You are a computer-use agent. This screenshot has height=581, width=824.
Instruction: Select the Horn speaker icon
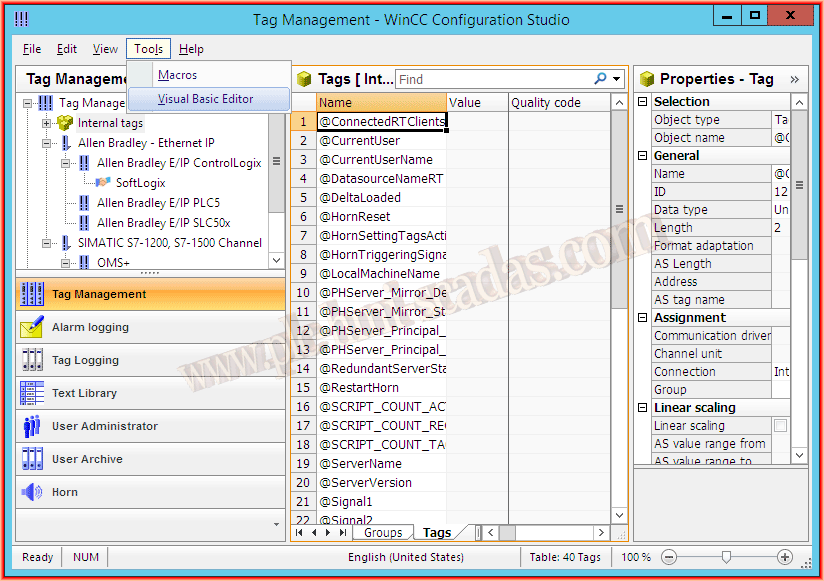coord(32,492)
